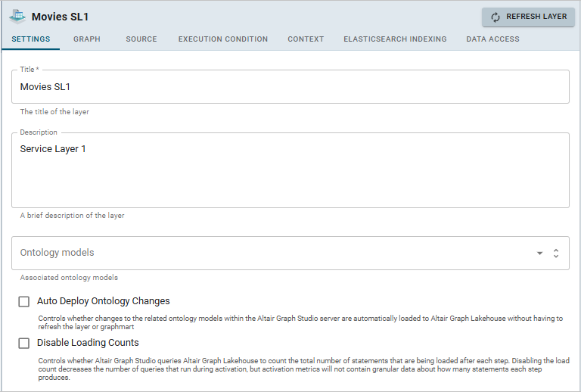Click the refresh icon in Refresh Layer
Viewport: 581px width, 392px height.
[496, 17]
